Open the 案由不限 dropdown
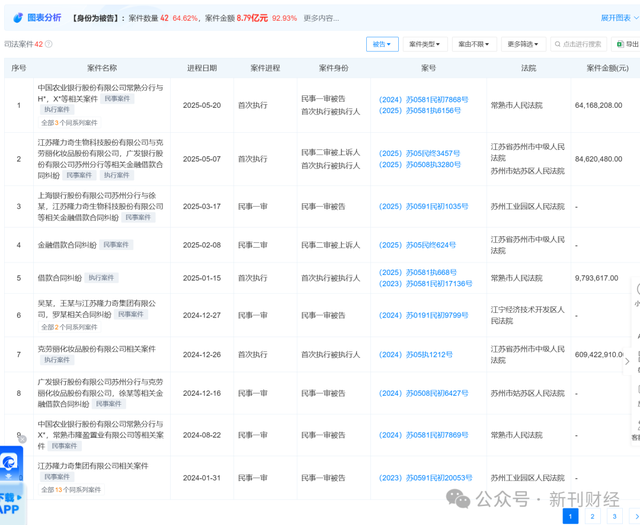 474,44
